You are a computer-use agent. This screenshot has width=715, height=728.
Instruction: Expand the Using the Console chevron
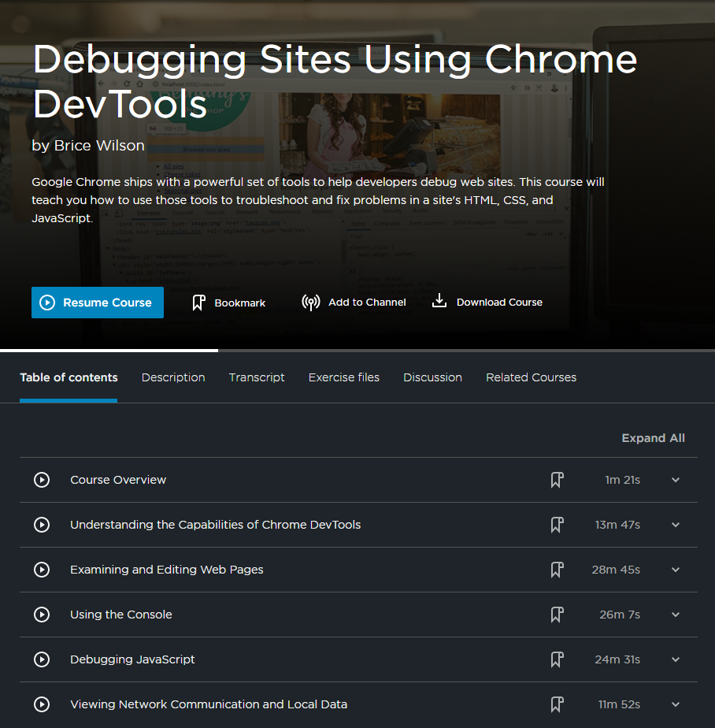(x=676, y=615)
